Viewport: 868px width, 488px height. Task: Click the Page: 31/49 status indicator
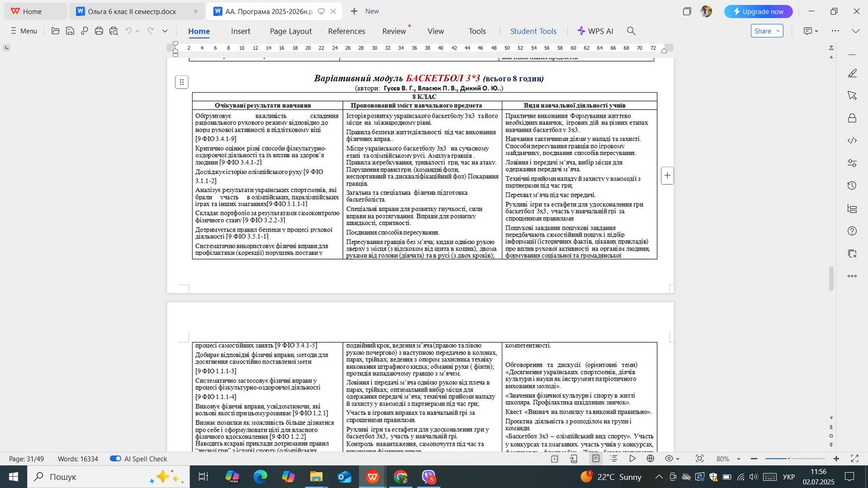pyautogui.click(x=26, y=459)
